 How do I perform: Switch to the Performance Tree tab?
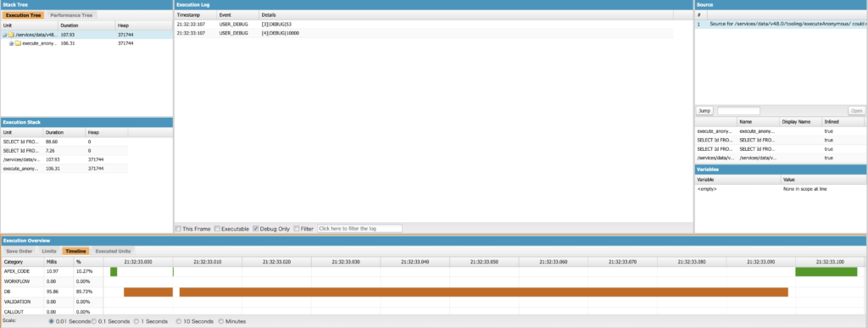pyautogui.click(x=72, y=15)
